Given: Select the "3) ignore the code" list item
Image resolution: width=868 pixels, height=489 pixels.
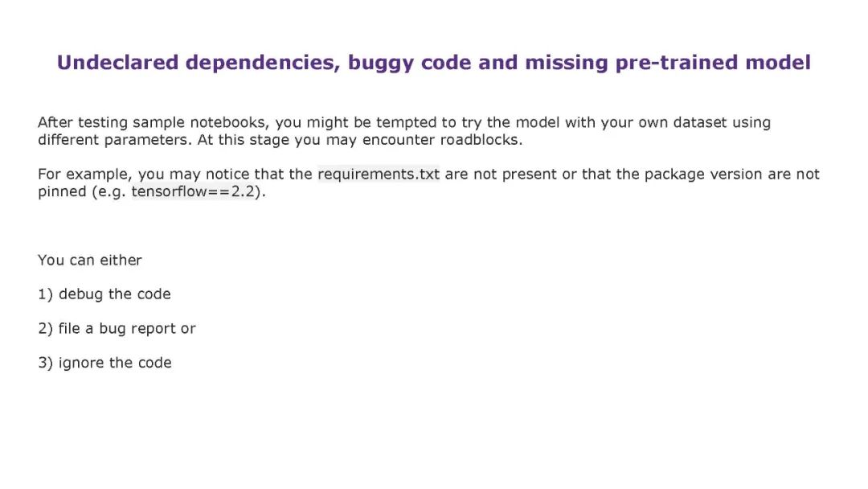Looking at the screenshot, I should [104, 363].
